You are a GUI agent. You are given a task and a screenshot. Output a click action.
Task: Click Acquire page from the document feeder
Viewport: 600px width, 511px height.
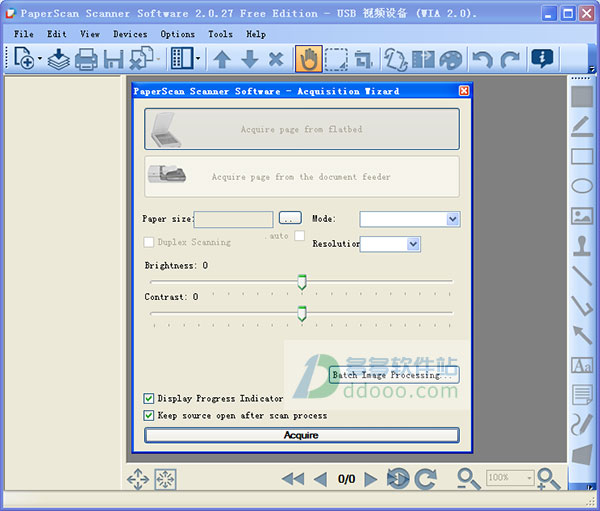[x=302, y=176]
